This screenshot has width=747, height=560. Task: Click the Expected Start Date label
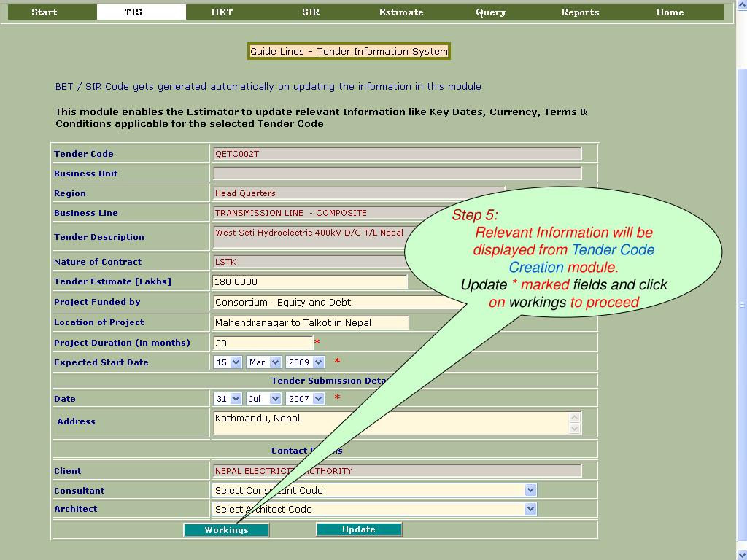click(101, 362)
